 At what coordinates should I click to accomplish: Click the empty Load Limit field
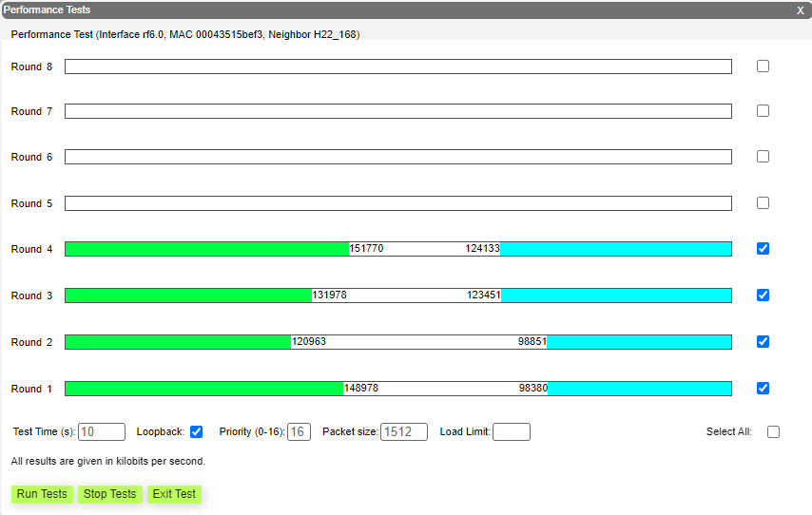pos(511,432)
